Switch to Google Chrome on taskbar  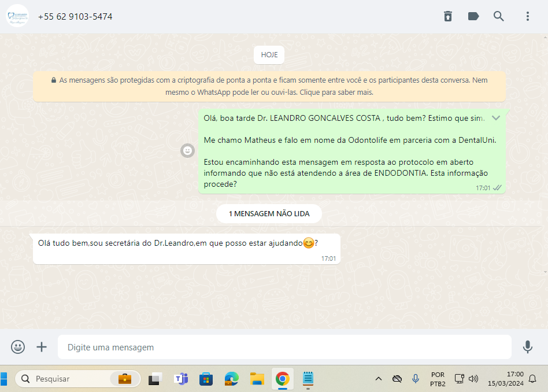click(283, 379)
